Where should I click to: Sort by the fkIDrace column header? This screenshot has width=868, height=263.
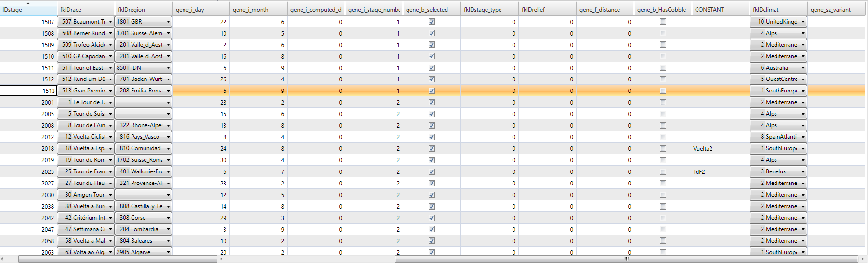[x=85, y=10]
